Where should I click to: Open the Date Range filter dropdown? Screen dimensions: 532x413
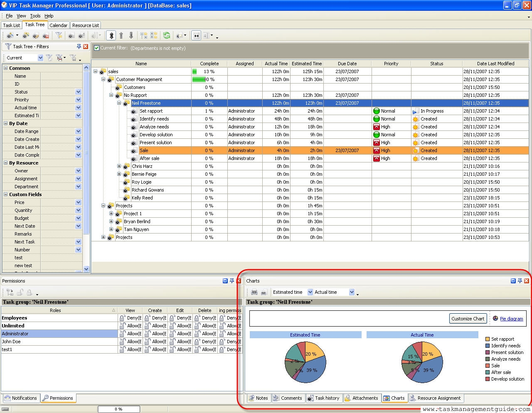pyautogui.click(x=78, y=131)
